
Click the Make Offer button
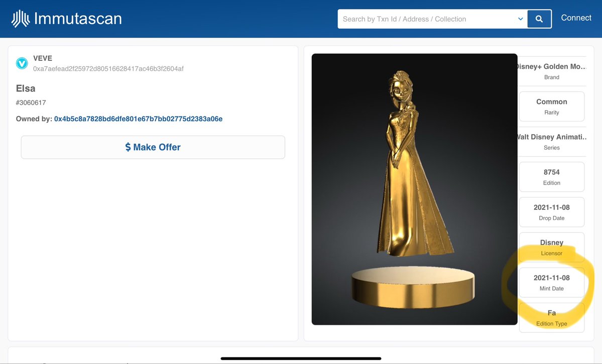click(x=153, y=147)
